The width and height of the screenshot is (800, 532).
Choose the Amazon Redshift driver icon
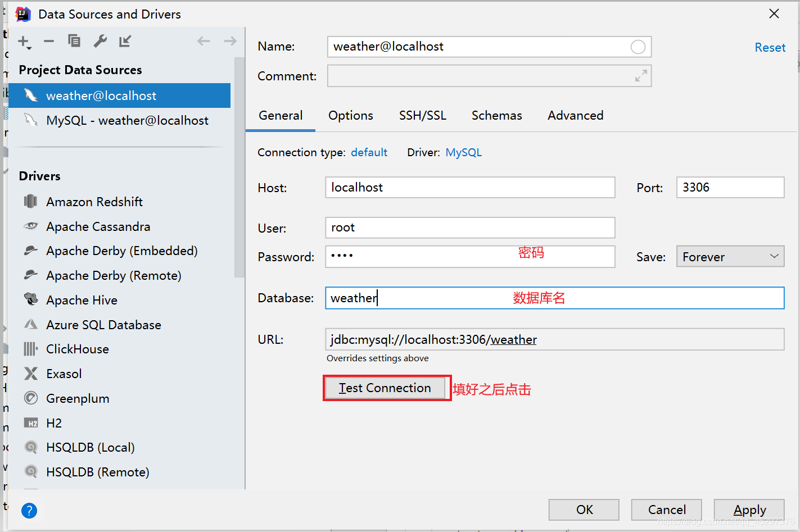[31, 201]
